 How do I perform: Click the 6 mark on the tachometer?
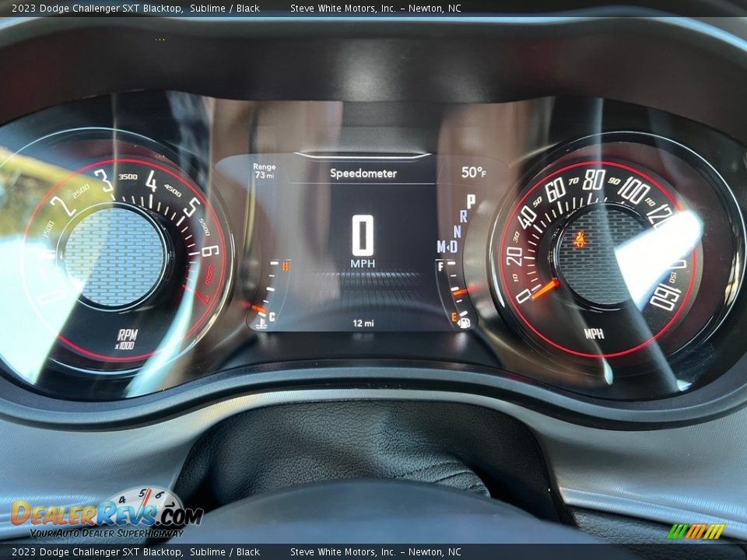click(210, 251)
